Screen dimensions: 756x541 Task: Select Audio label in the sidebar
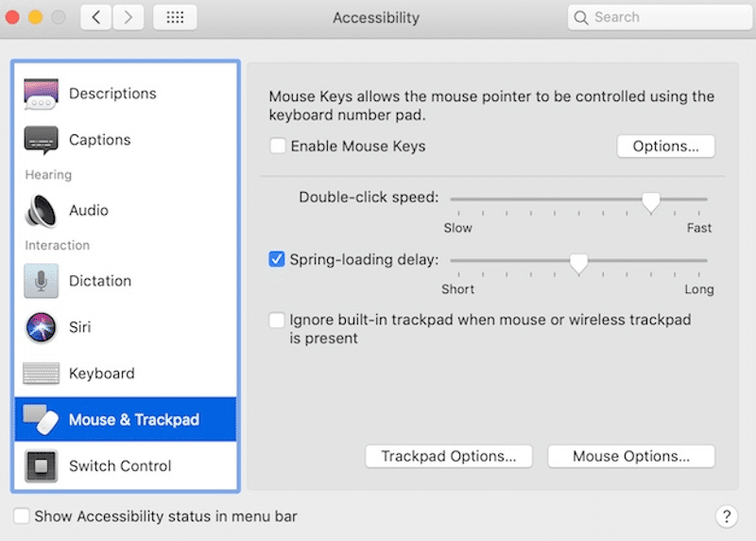pyautogui.click(x=89, y=210)
